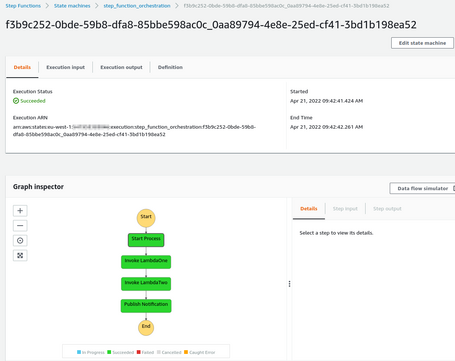Click the Execution Status label
Image resolution: width=455 pixels, height=361 pixels.
tap(33, 92)
